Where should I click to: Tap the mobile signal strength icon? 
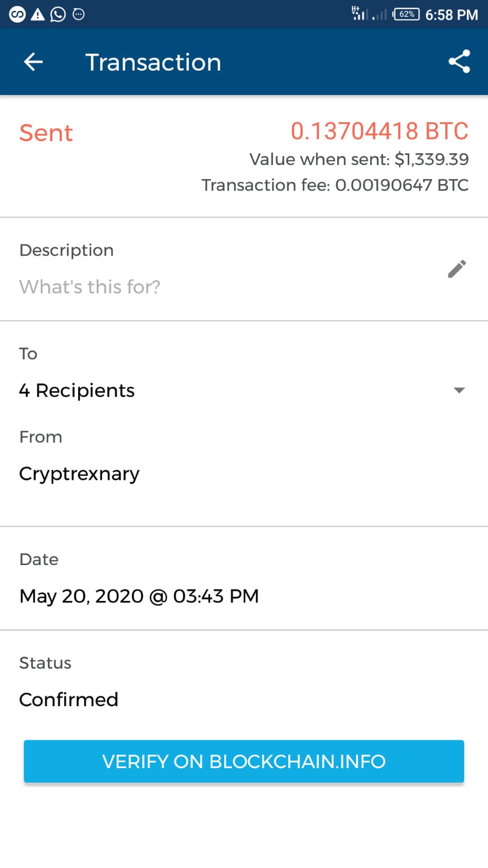click(x=359, y=14)
